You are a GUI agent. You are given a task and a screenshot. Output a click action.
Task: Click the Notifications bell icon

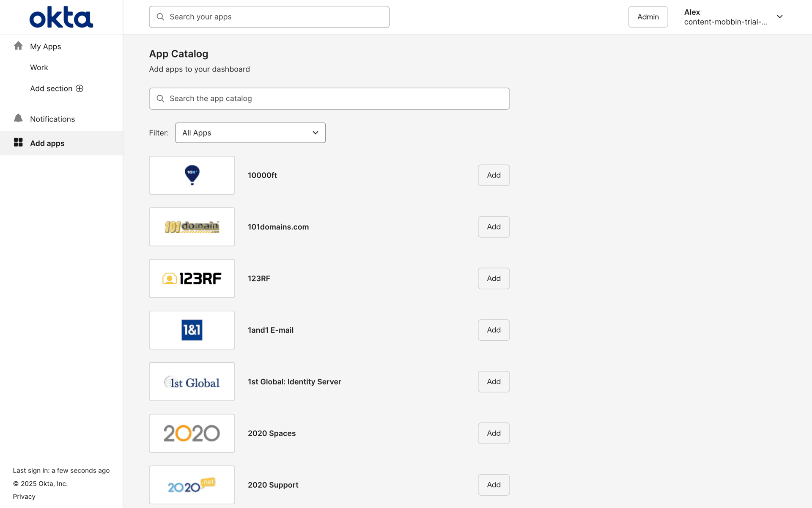click(x=18, y=118)
